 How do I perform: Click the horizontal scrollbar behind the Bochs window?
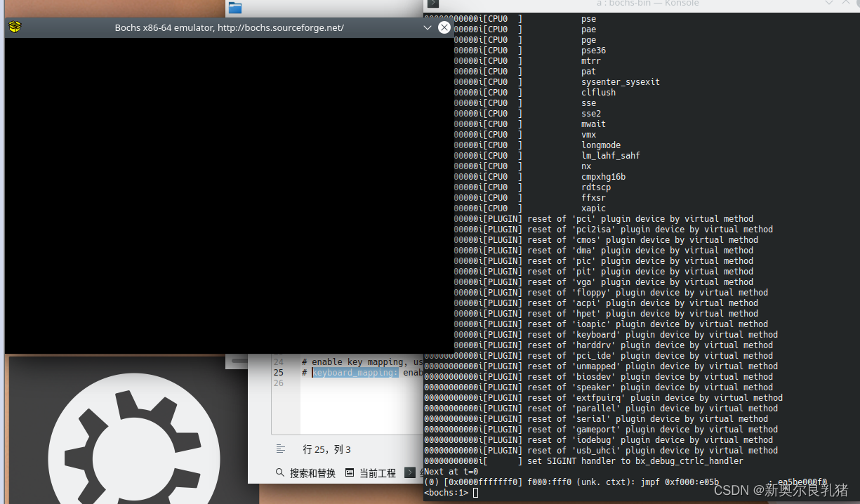click(240, 361)
